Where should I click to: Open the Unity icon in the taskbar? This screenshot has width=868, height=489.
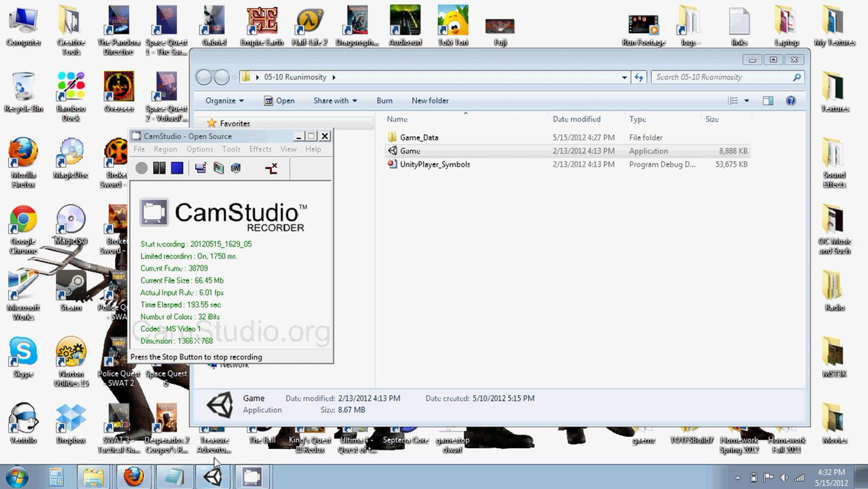point(213,477)
